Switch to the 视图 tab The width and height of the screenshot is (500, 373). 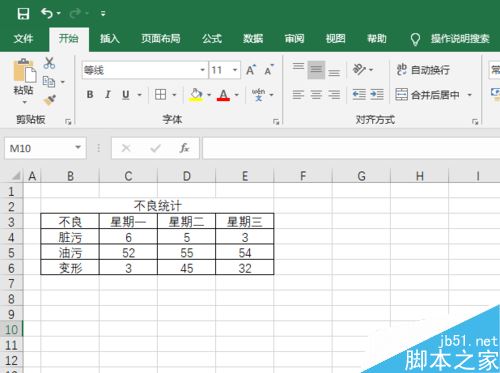click(335, 39)
